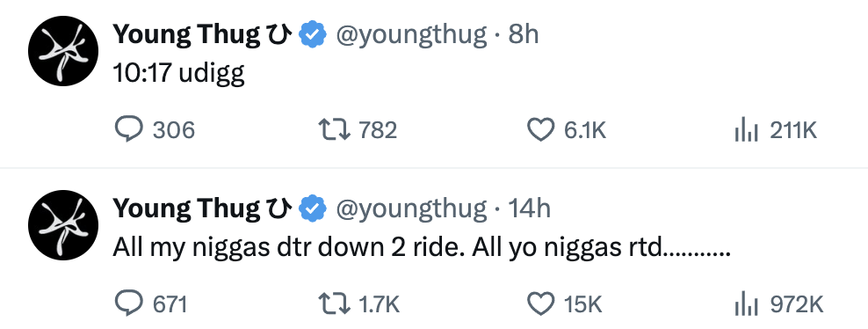The image size is (868, 329).
Task: Click verified badge on the 14h tweet
Action: click(313, 208)
